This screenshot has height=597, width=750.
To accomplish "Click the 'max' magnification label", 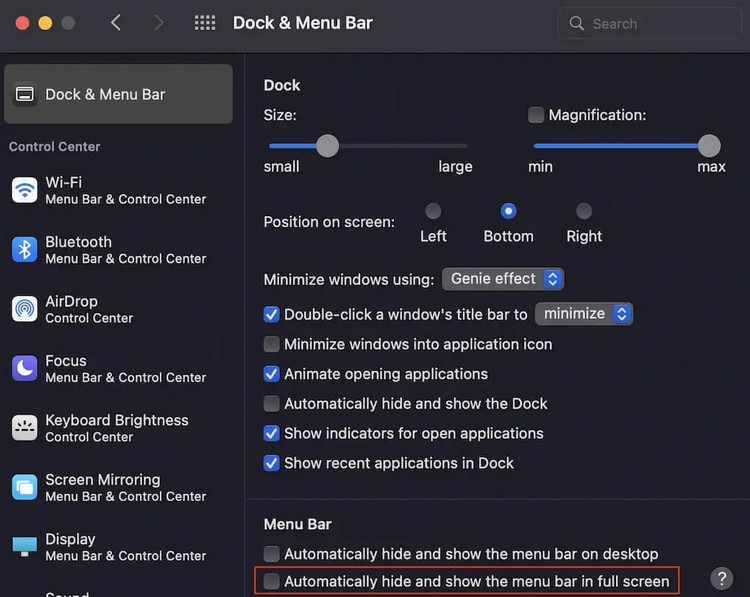I will (x=711, y=166).
